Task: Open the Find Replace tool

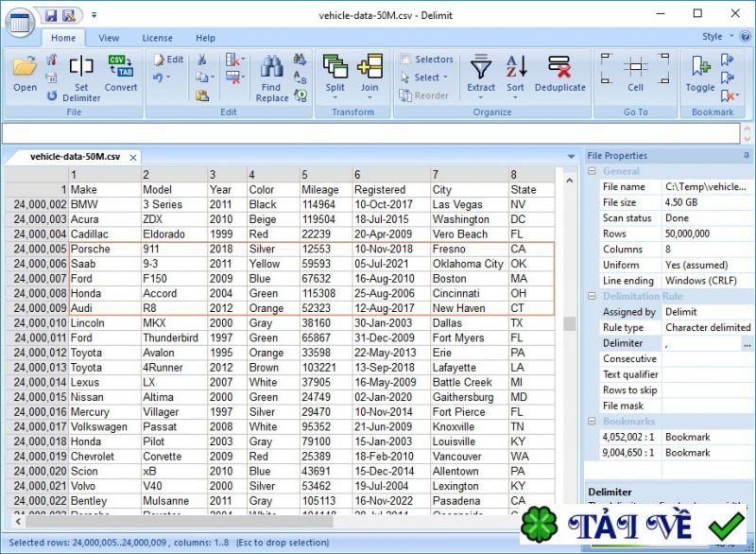Action: click(271, 76)
